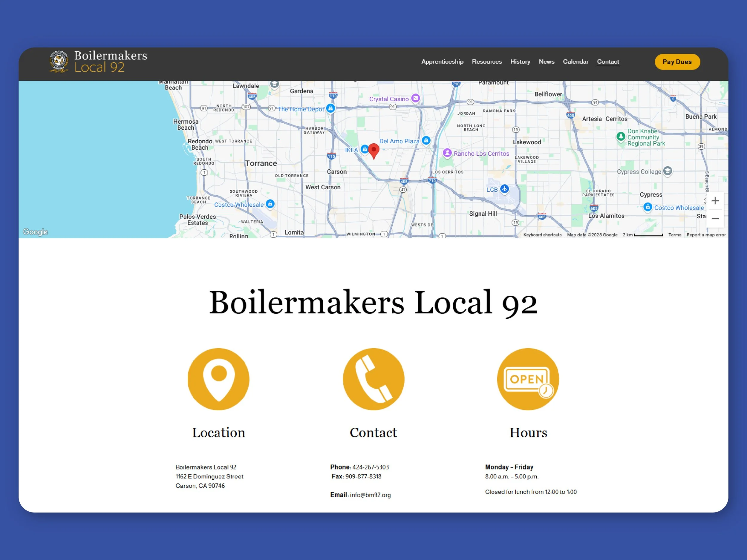Open the Resources menu item

click(487, 62)
